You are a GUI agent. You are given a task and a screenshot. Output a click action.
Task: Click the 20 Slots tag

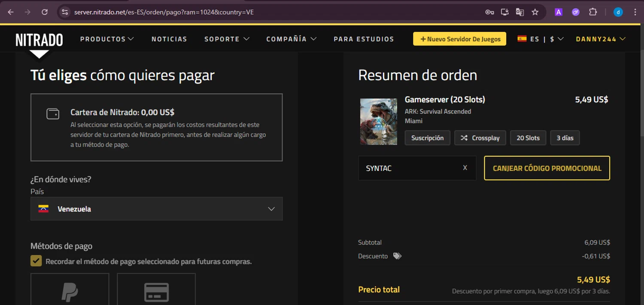tap(528, 138)
